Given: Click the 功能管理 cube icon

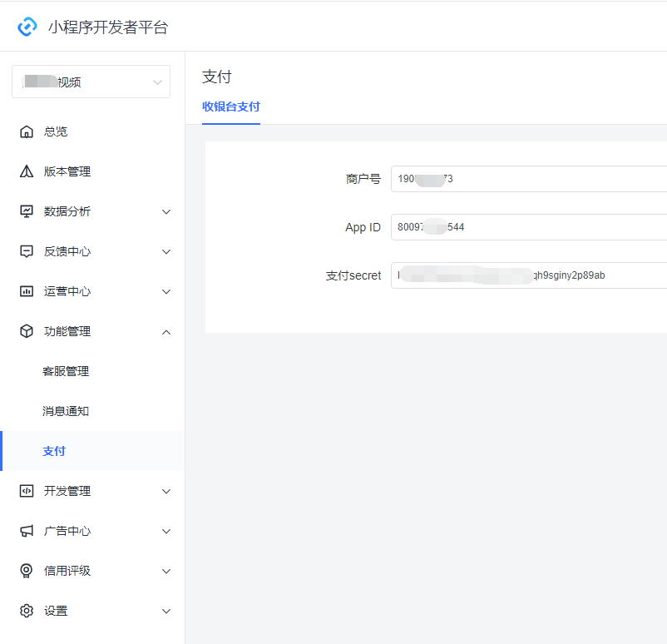Looking at the screenshot, I should coord(27,331).
